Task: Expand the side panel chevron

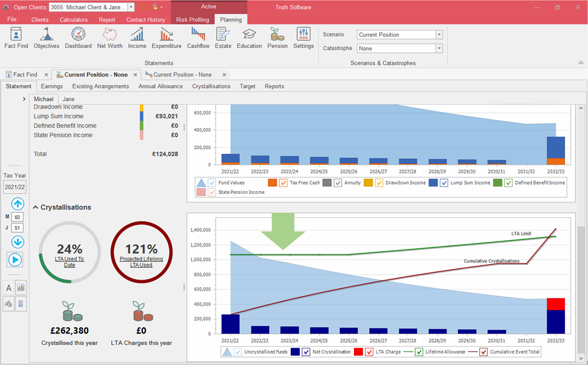Action: 24,99
